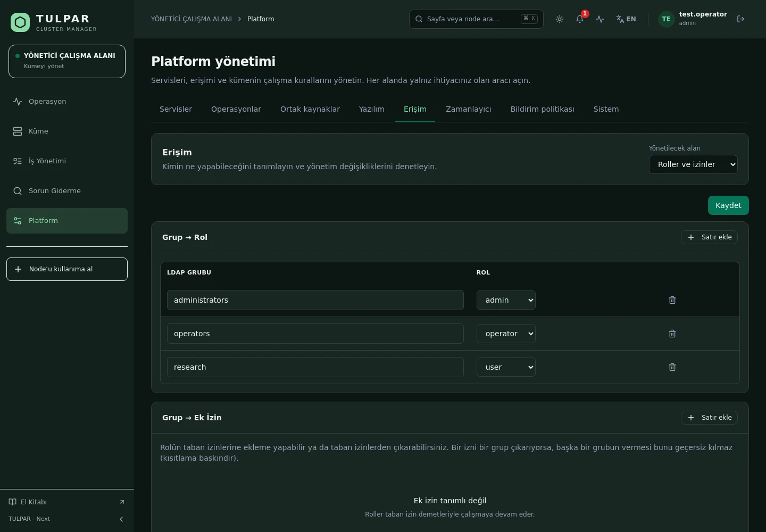Image resolution: width=766 pixels, height=532 pixels.
Task: Expand the admin role dropdown
Action: [506, 300]
